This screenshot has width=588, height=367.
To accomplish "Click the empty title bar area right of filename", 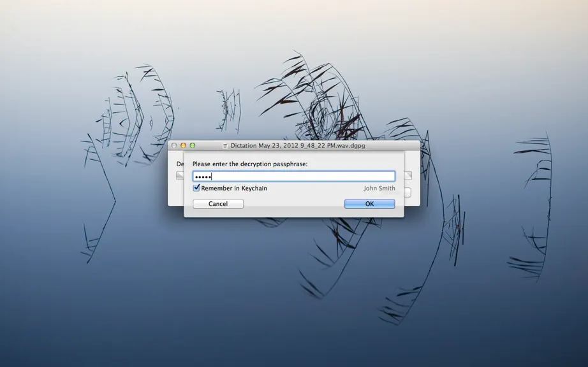I will click(392, 145).
